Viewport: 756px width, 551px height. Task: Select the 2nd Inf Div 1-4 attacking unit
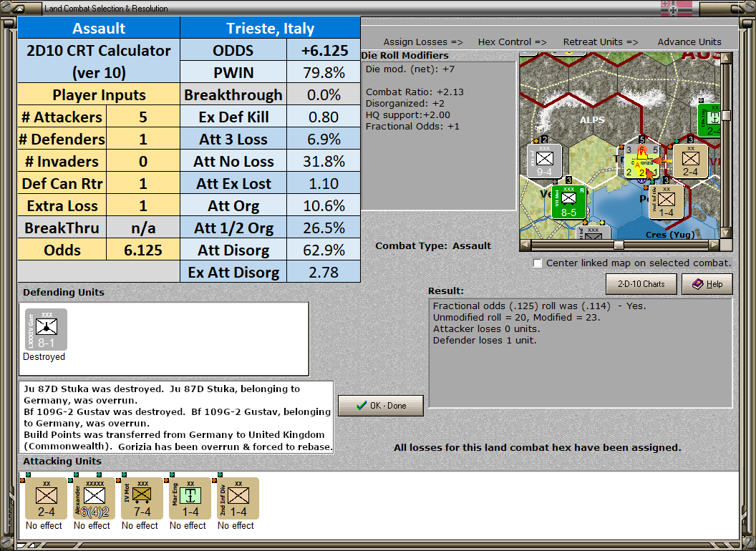point(238,499)
